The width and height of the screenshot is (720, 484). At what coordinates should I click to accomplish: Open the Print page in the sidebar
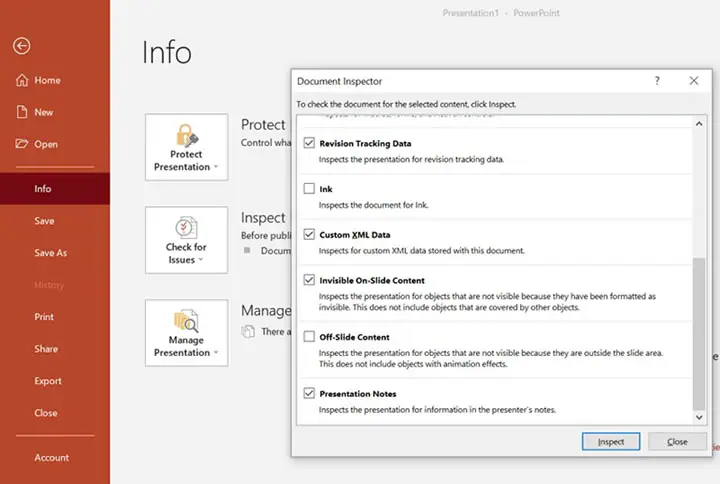click(x=44, y=317)
